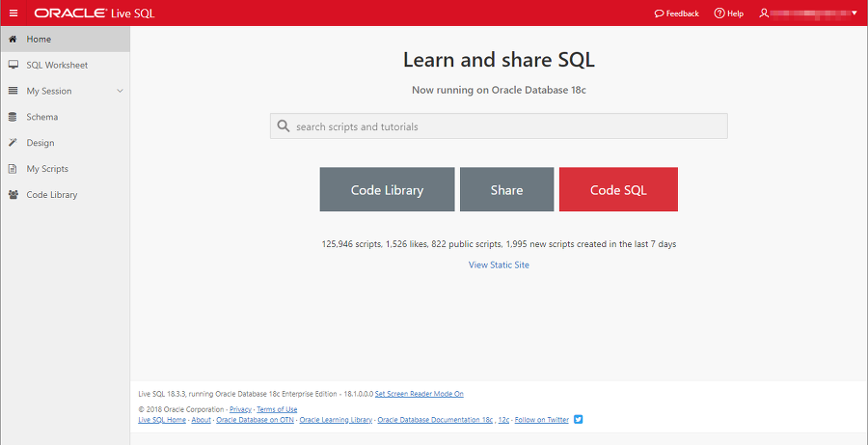Open the 12c documentation link

click(503, 420)
